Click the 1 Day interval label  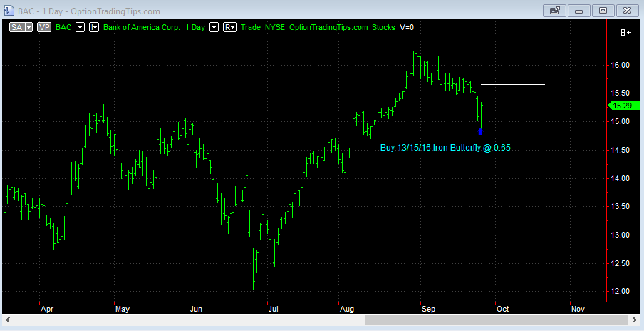tap(195, 27)
